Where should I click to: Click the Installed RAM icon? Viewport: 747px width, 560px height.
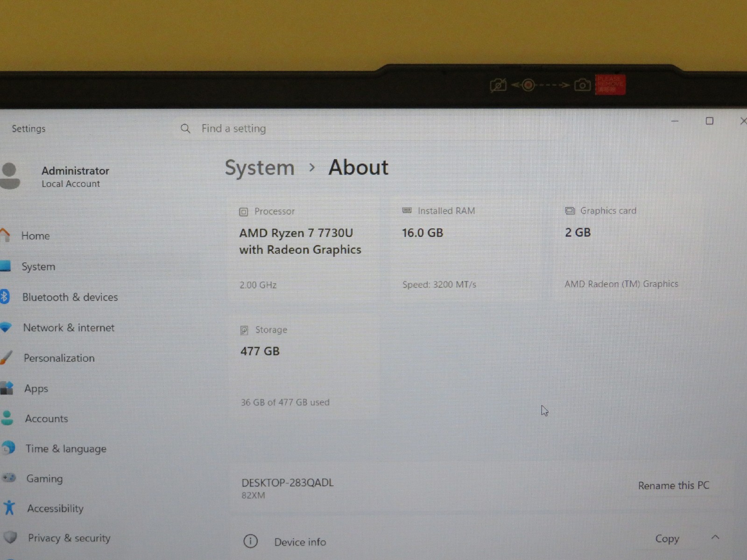pyautogui.click(x=407, y=211)
